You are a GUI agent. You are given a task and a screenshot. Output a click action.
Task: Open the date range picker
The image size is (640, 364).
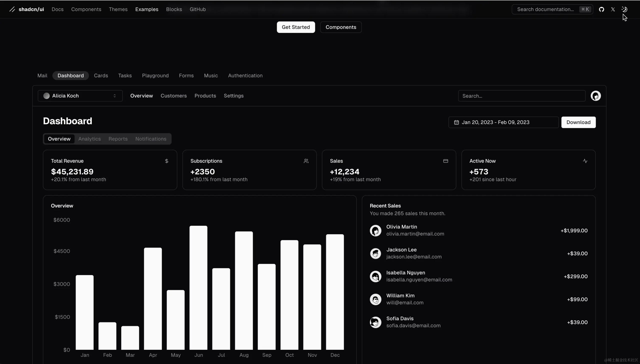503,122
